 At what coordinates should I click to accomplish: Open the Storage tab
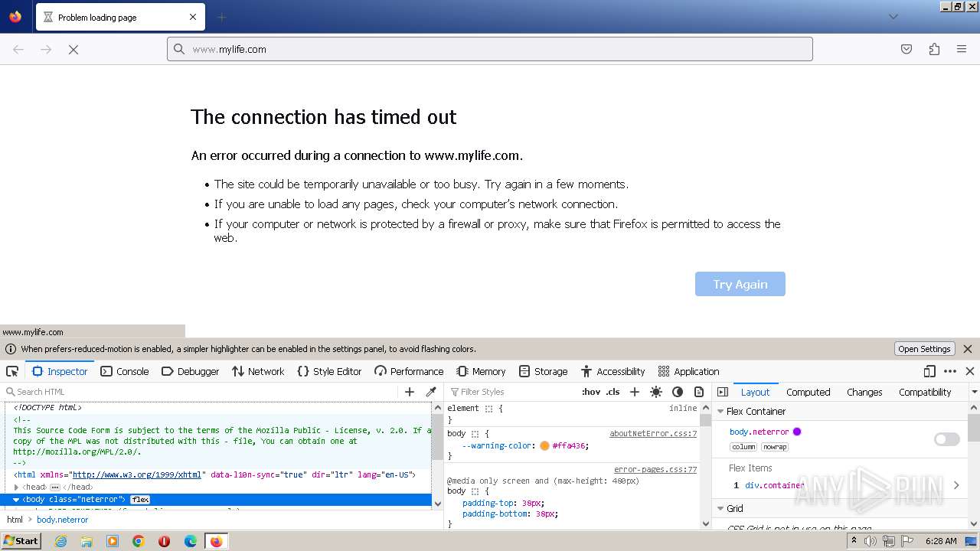click(543, 371)
